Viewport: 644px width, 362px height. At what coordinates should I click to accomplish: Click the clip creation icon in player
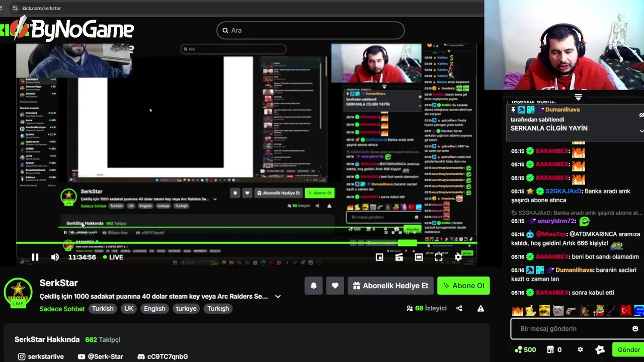399,257
